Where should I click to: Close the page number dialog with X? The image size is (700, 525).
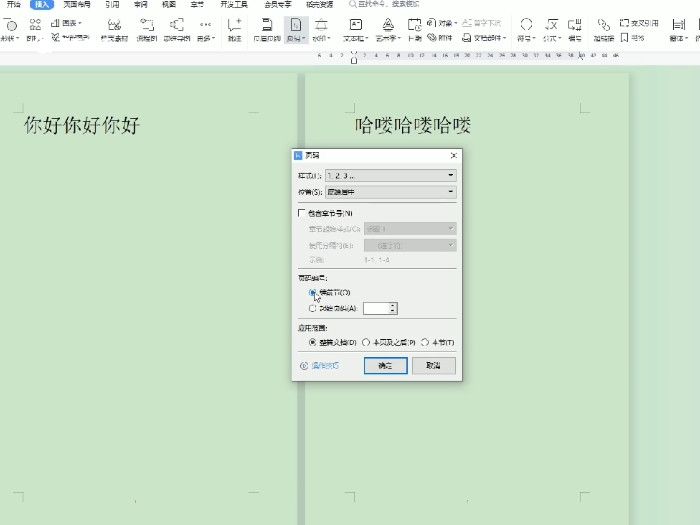[454, 155]
